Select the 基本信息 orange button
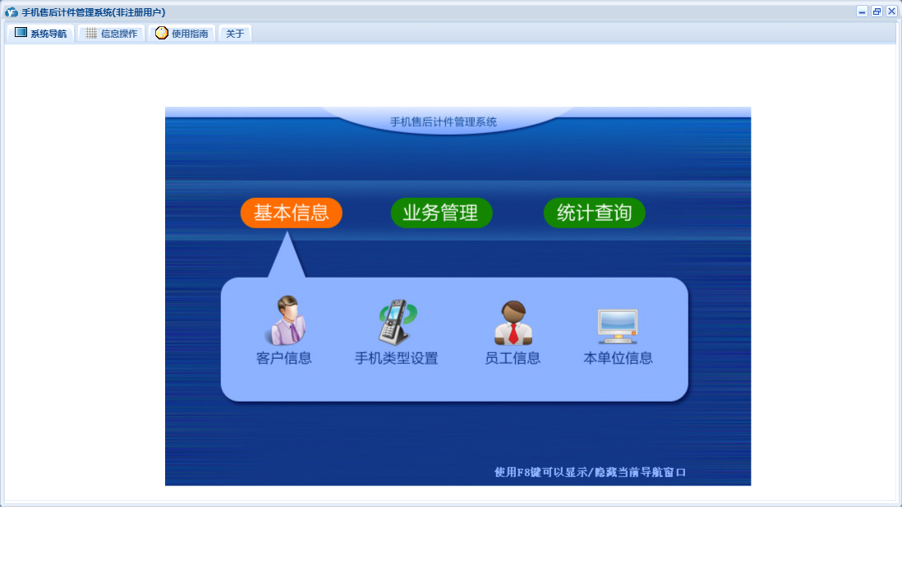This screenshot has width=902, height=588. point(291,213)
